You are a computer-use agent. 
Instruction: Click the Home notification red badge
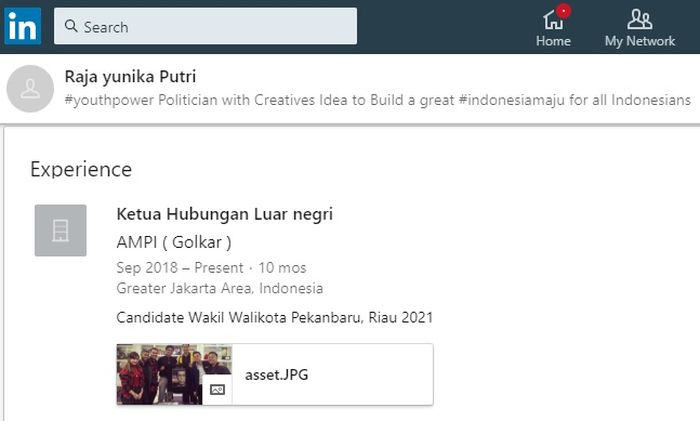(563, 11)
